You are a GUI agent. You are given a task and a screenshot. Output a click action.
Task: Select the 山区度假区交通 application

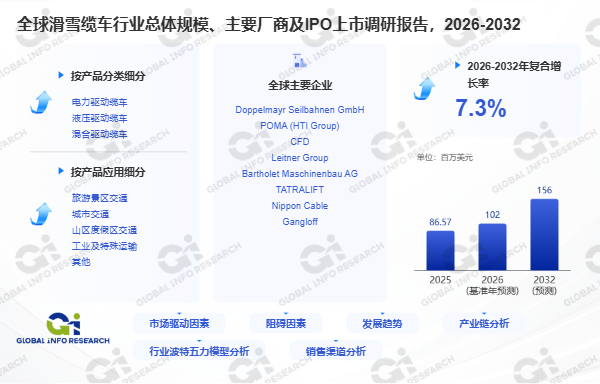(104, 230)
